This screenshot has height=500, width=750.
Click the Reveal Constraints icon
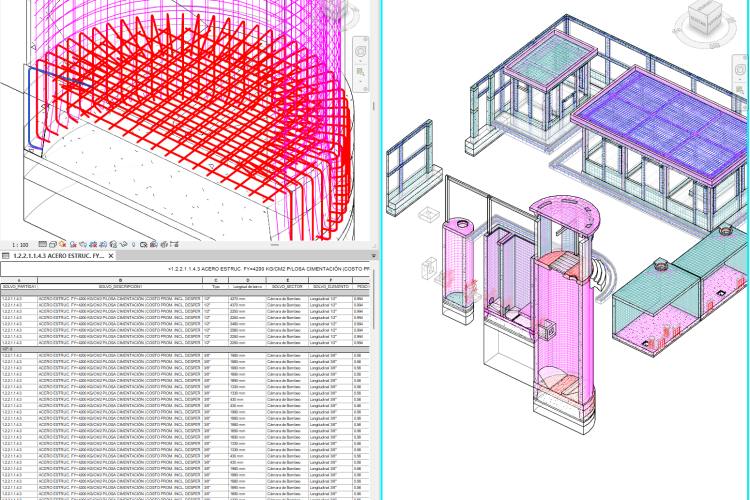[174, 244]
